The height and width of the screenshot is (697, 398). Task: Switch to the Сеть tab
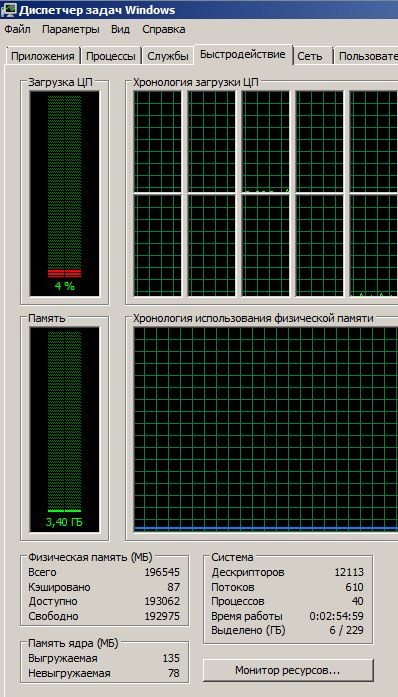pyautogui.click(x=313, y=56)
